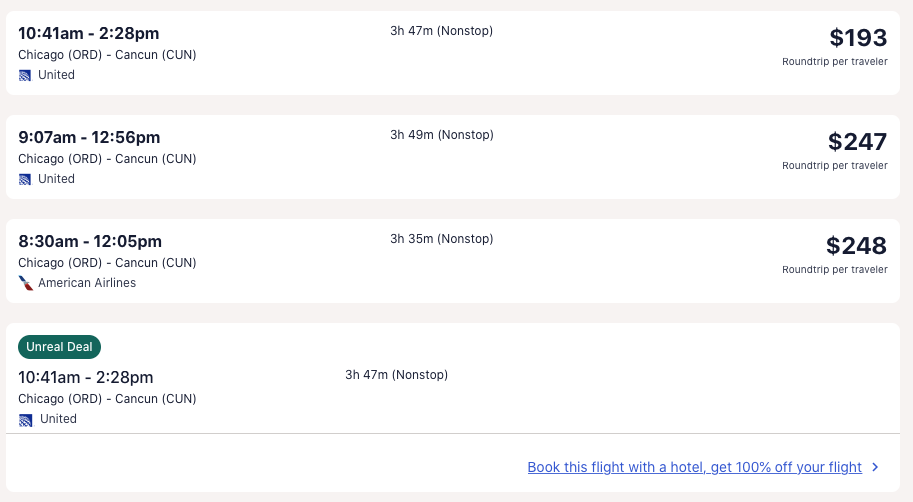This screenshot has height=502, width=913.
Task: Click the $247 roundtrip price
Action: (857, 142)
